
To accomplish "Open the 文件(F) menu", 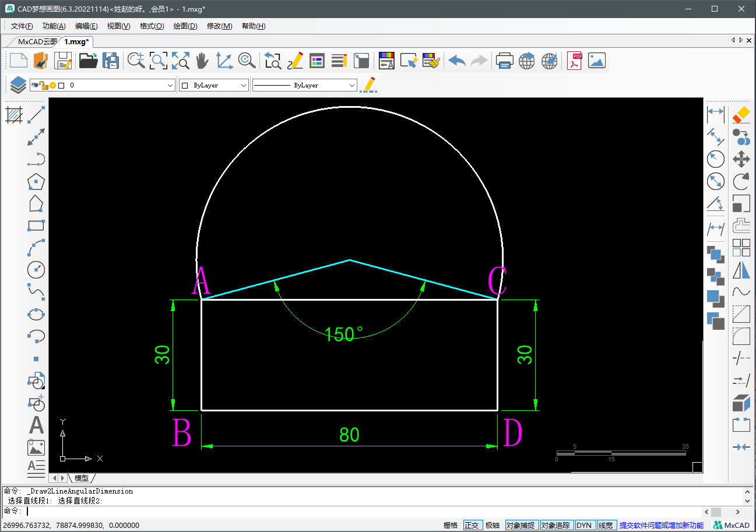I will 22,26.
